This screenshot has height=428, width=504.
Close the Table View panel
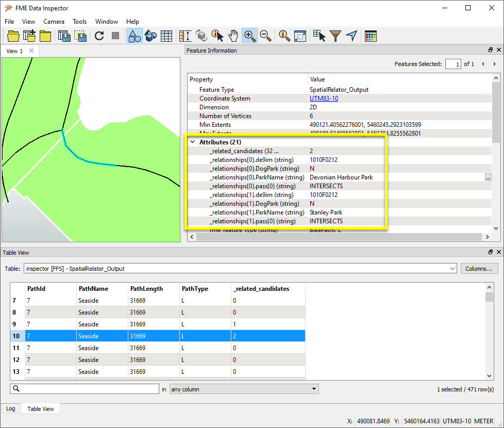click(x=499, y=252)
